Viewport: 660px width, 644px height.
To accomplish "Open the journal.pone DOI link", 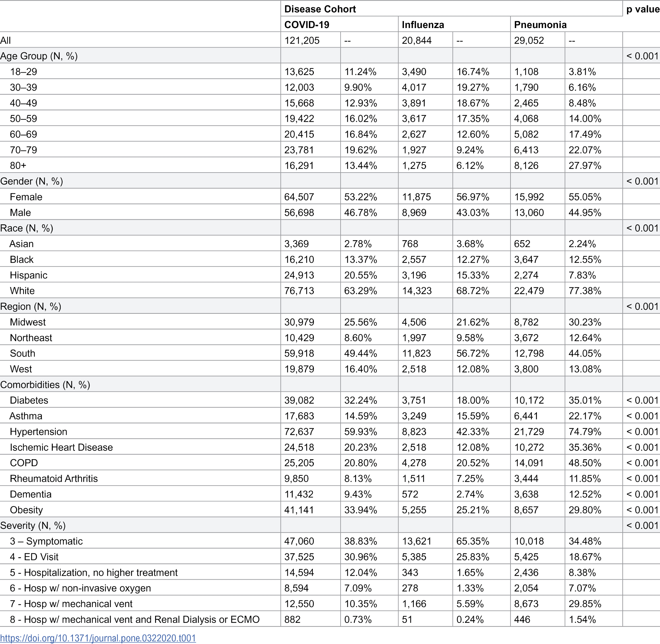I will click(98, 638).
